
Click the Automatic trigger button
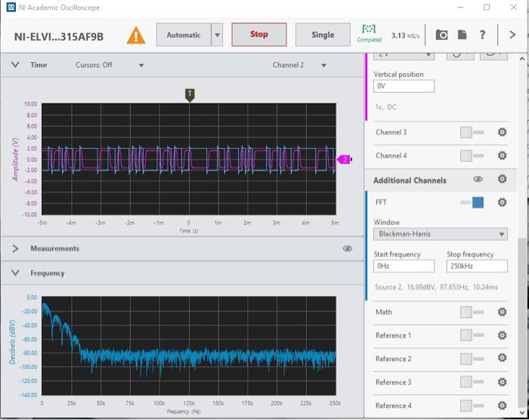pos(184,35)
